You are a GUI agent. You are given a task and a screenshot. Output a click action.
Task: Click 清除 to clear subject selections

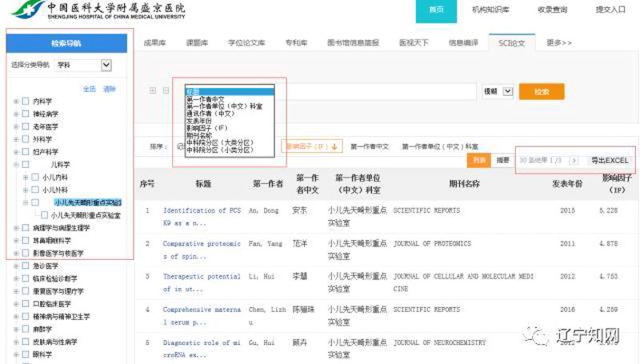[110, 89]
